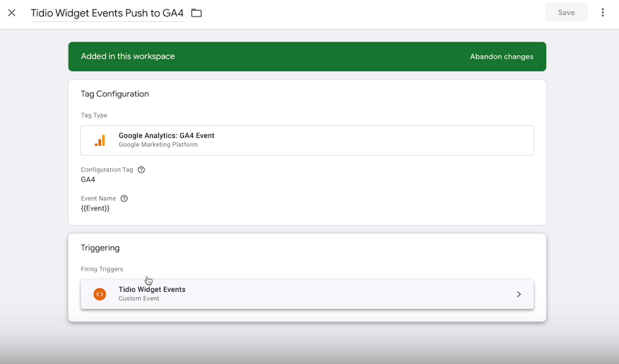
Task: Click Abandon changes in the green banner
Action: (501, 57)
